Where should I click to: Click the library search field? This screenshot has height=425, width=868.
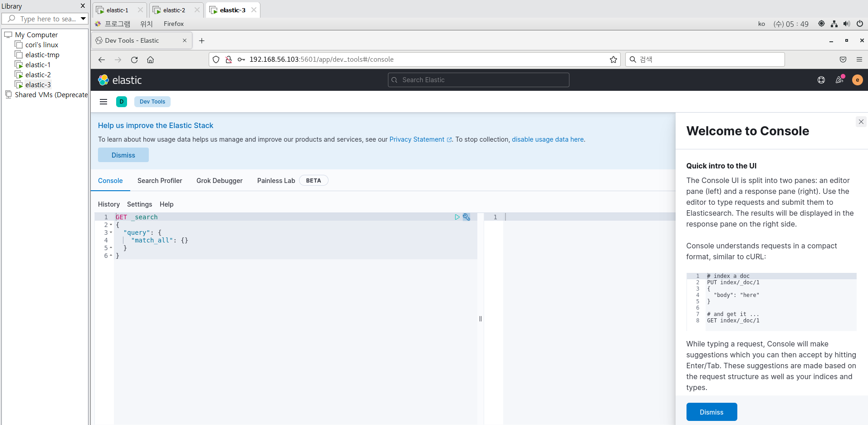[x=44, y=19]
